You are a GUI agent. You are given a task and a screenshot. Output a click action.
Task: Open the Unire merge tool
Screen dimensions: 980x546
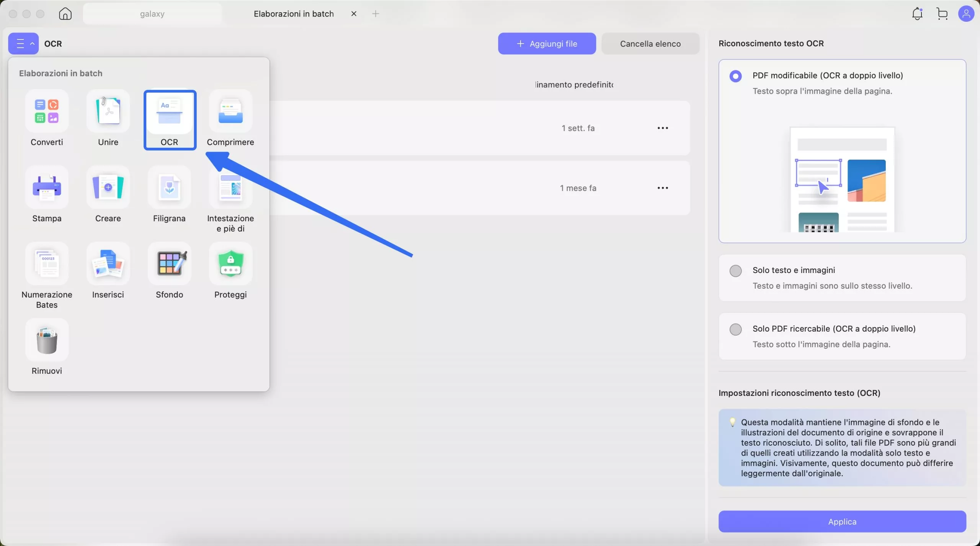(x=108, y=111)
